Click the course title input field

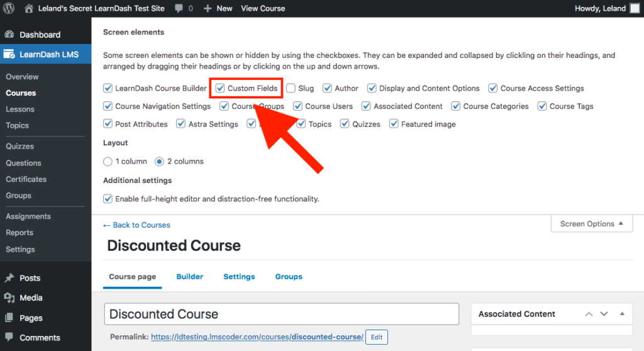[x=281, y=314]
